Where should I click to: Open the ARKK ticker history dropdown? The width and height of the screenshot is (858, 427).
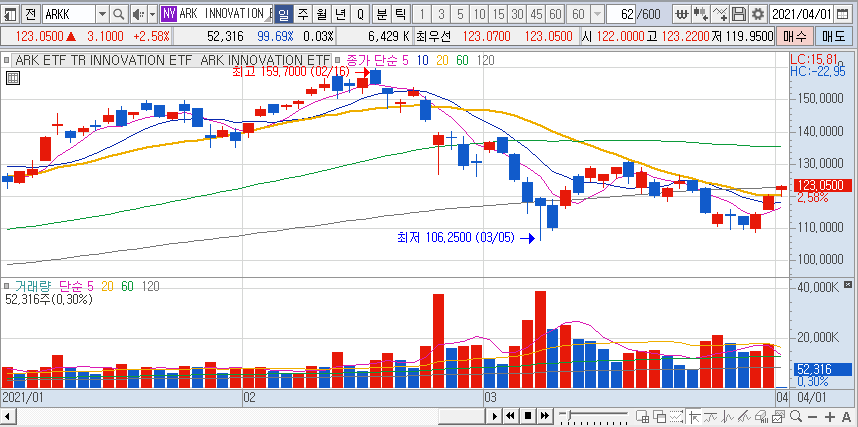click(x=102, y=14)
